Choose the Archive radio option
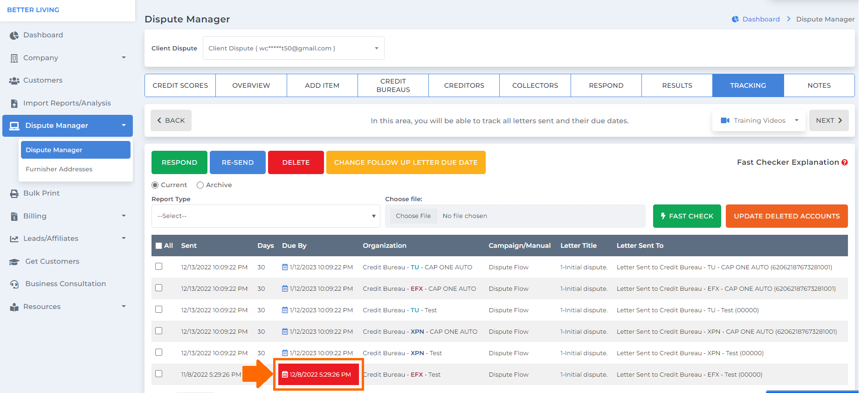 [200, 185]
